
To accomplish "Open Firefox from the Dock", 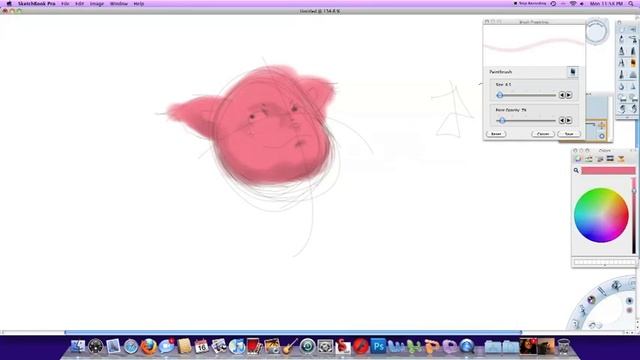I will (149, 347).
